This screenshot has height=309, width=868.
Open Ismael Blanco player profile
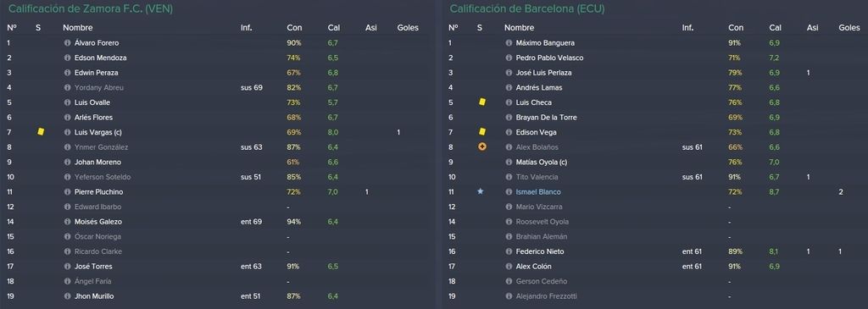click(x=538, y=192)
